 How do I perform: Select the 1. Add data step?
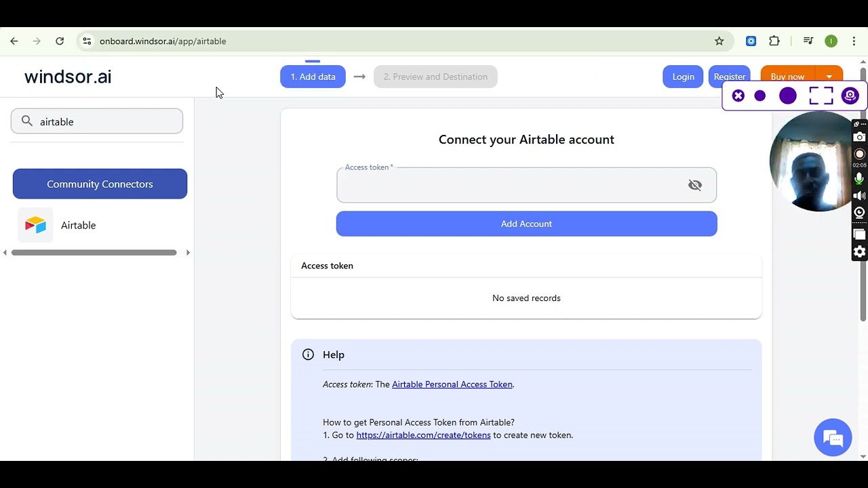click(x=313, y=77)
